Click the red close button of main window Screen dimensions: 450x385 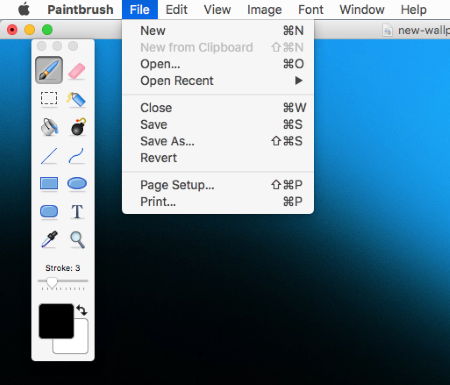(x=12, y=30)
